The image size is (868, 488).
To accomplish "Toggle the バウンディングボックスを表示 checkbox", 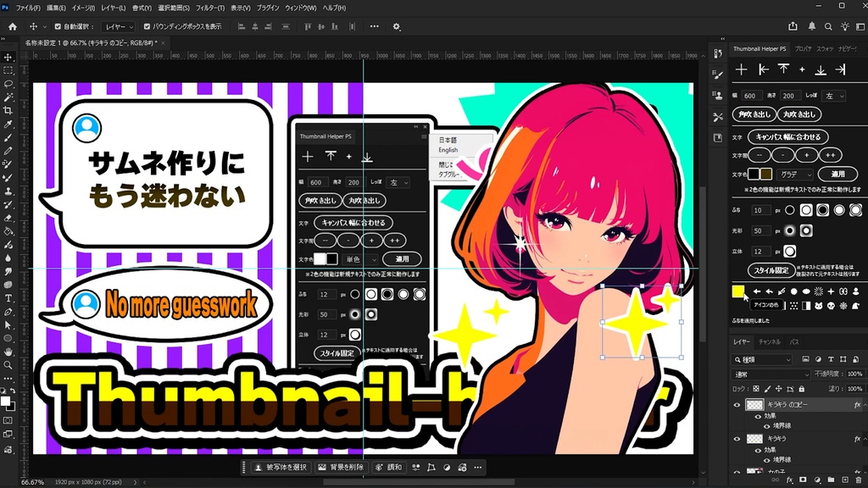I will tap(147, 26).
